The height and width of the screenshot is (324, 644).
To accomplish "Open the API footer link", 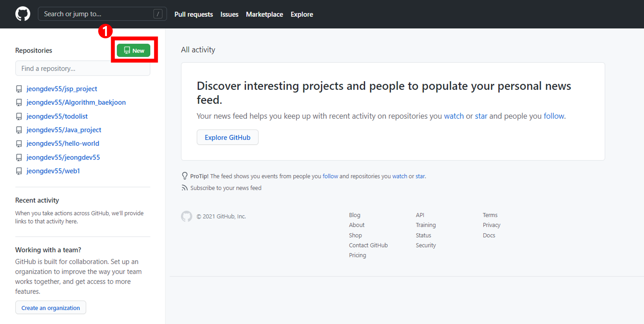I will [x=420, y=215].
